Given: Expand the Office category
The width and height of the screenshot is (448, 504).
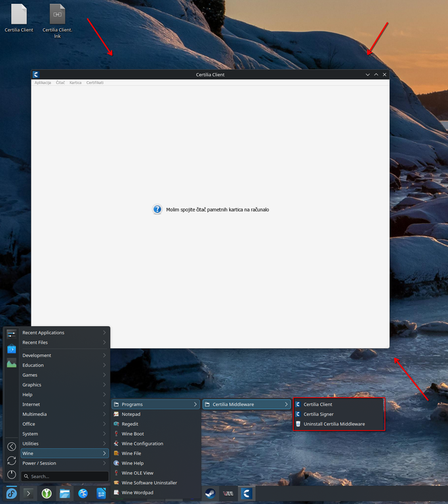Looking at the screenshot, I should pyautogui.click(x=64, y=424).
